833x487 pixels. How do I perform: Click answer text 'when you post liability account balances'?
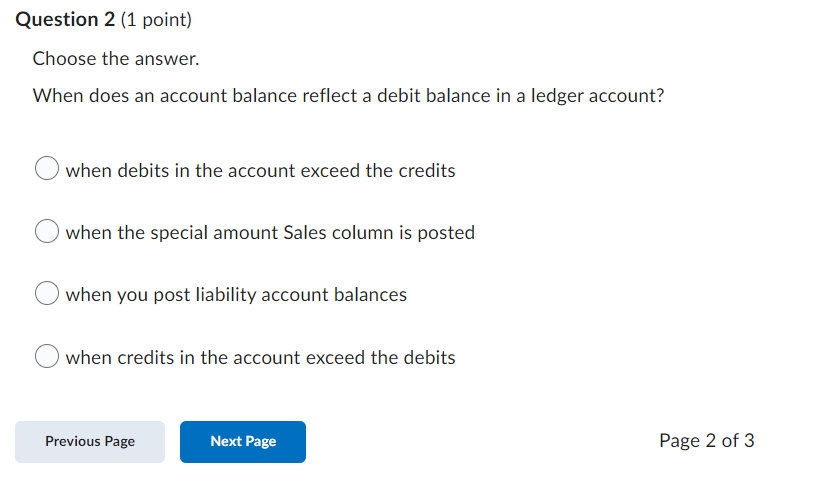tap(236, 295)
